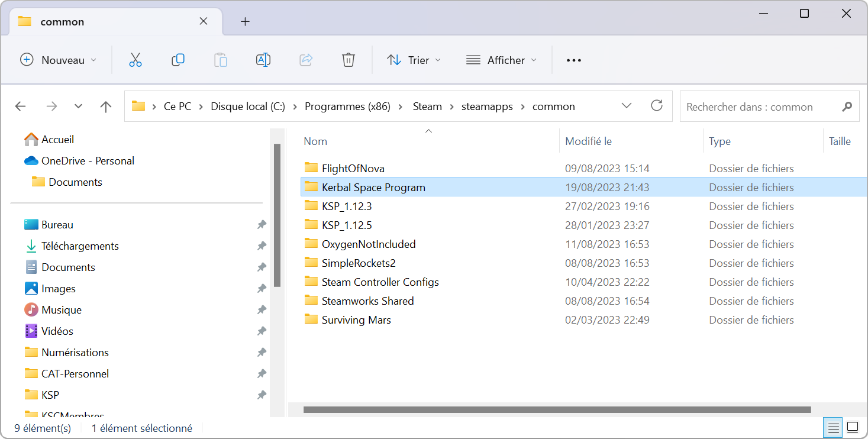
Task: Close the common tab
Action: pyautogui.click(x=204, y=21)
